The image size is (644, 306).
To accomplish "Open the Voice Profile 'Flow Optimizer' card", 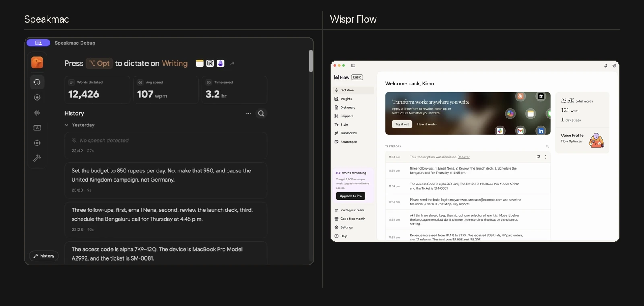I will point(582,140).
